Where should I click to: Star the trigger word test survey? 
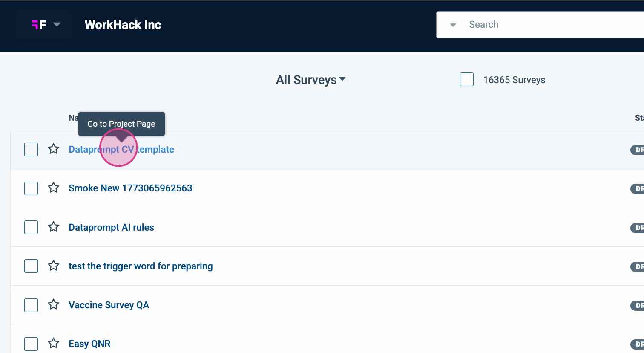[53, 266]
